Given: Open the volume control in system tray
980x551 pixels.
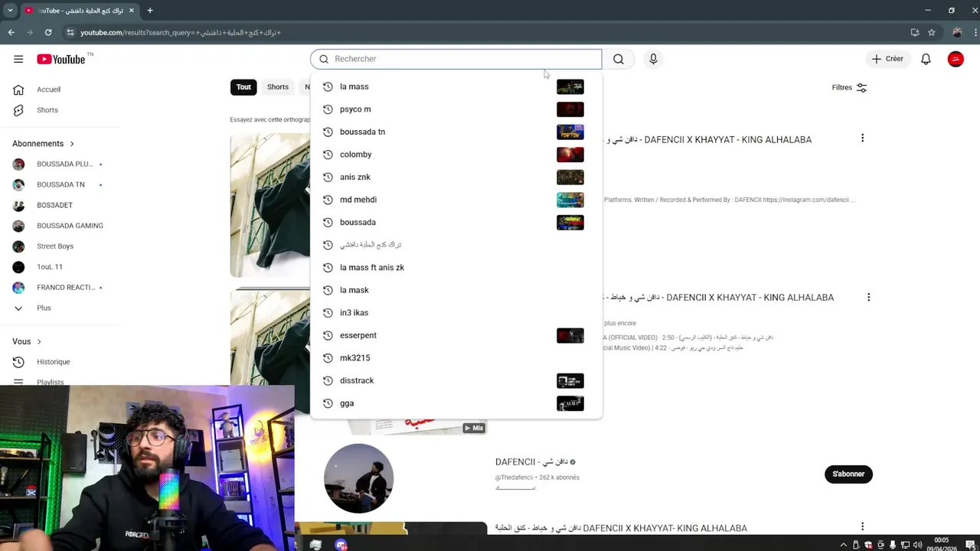Looking at the screenshot, I should 917,545.
